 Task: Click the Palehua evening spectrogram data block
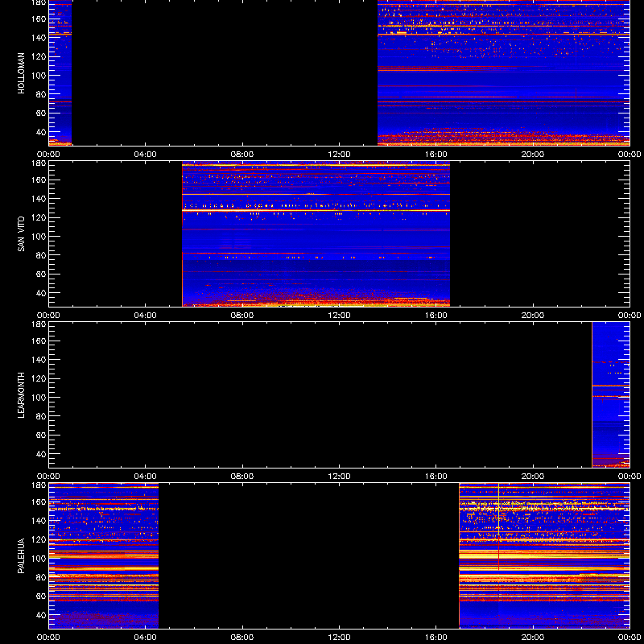544,556
